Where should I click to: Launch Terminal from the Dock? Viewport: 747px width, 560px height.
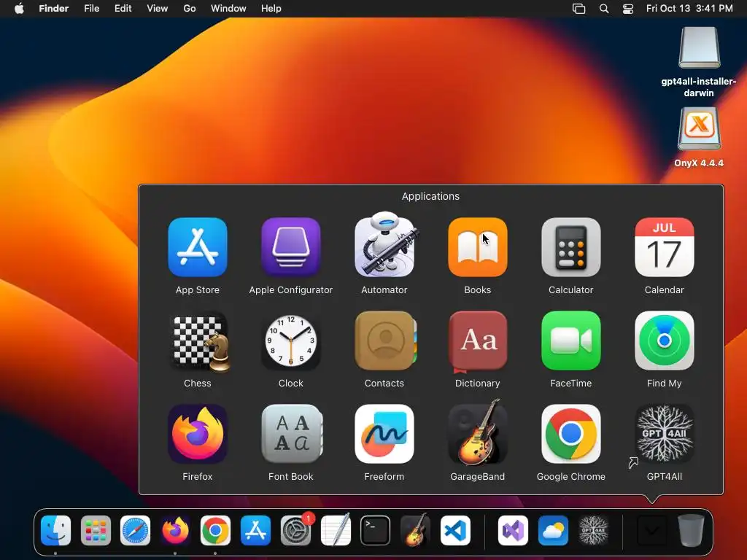click(376, 530)
